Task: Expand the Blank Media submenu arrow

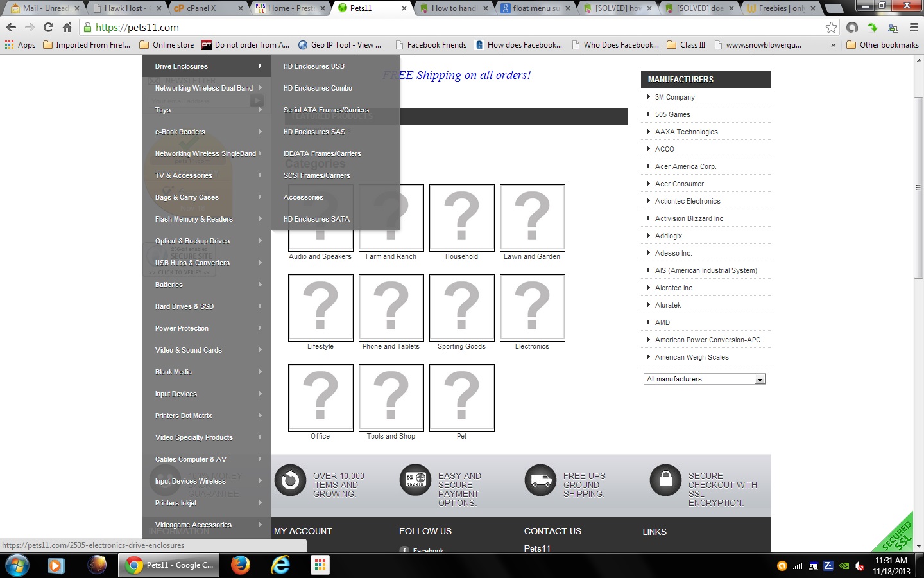Action: coord(260,372)
